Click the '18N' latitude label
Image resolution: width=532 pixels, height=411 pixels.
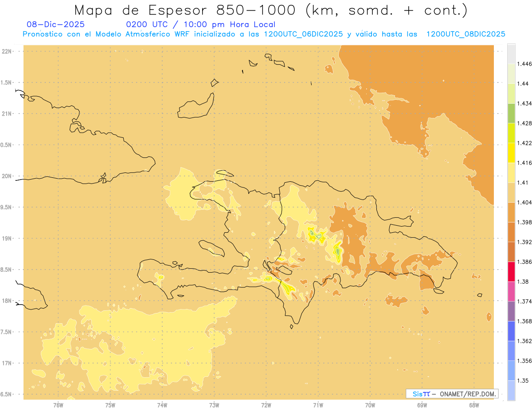(x=7, y=301)
